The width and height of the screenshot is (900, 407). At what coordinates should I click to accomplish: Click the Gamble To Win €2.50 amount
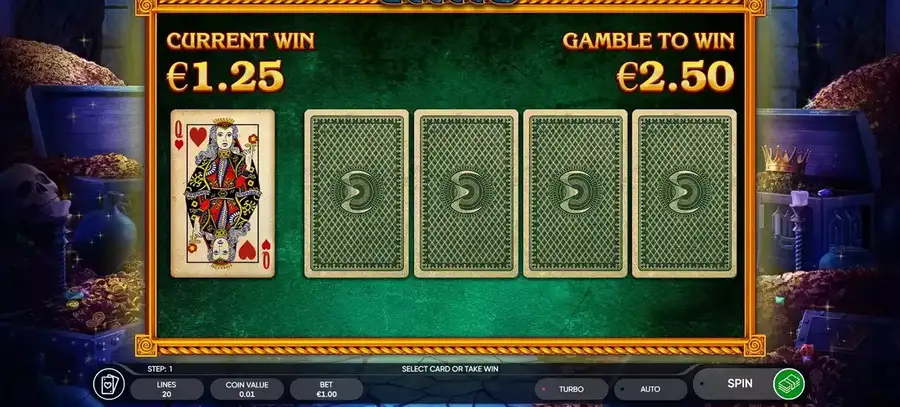(676, 76)
